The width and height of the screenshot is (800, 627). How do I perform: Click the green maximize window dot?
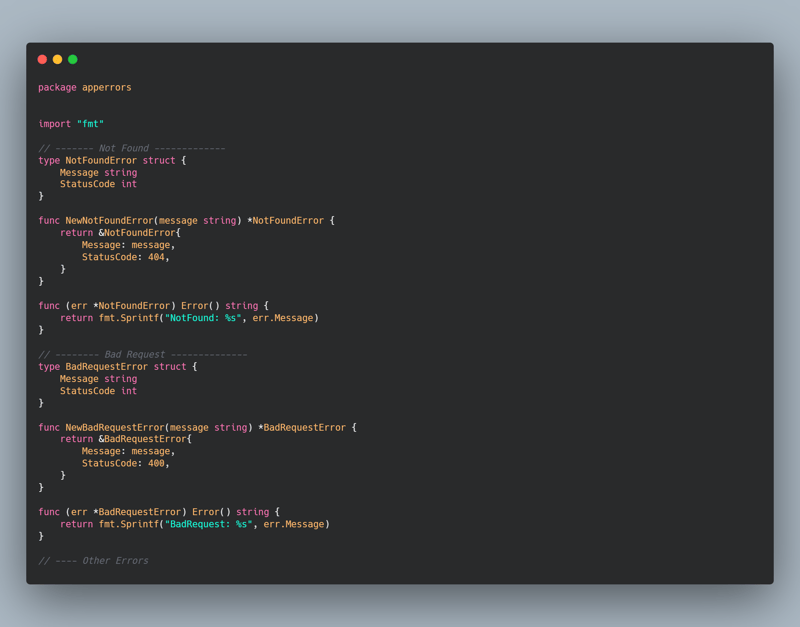(x=73, y=59)
